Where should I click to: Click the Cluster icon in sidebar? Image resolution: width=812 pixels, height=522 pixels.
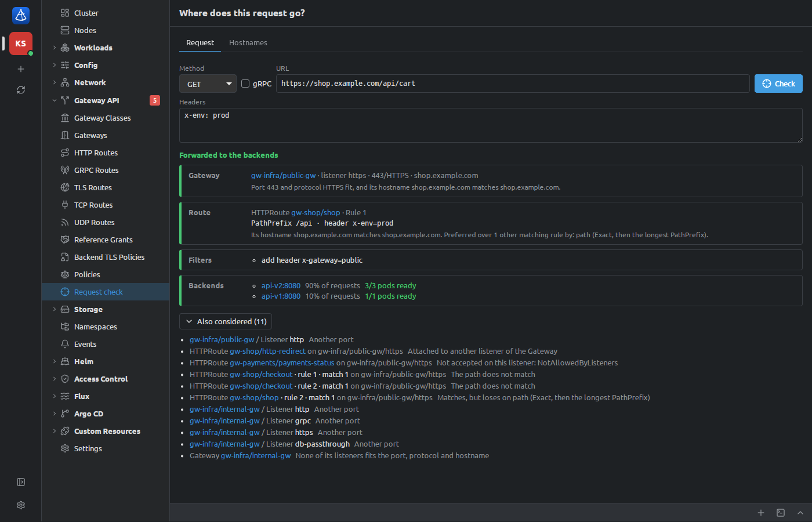click(65, 13)
